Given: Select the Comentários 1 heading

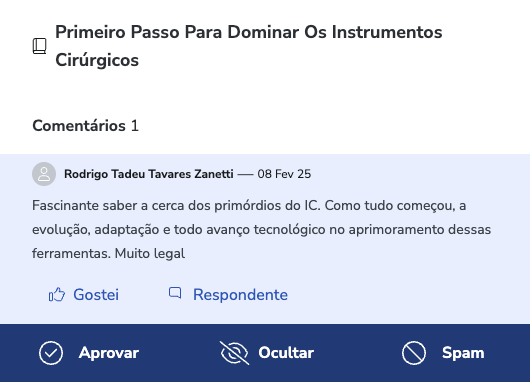Looking at the screenshot, I should 86,126.
